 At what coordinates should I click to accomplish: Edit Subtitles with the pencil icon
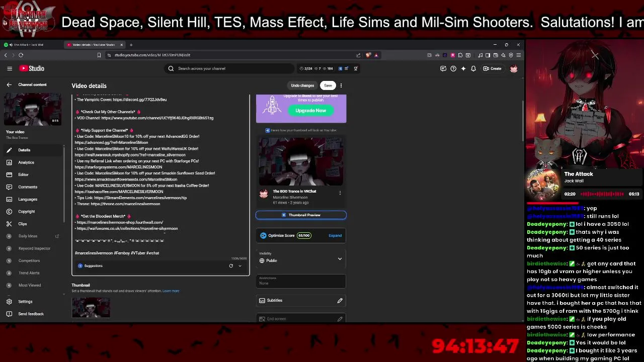pos(340,300)
